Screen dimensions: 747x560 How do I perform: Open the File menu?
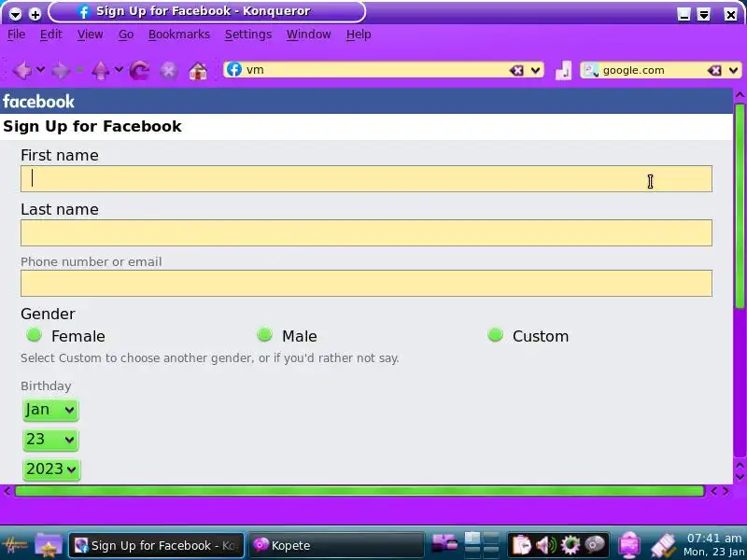tap(17, 35)
